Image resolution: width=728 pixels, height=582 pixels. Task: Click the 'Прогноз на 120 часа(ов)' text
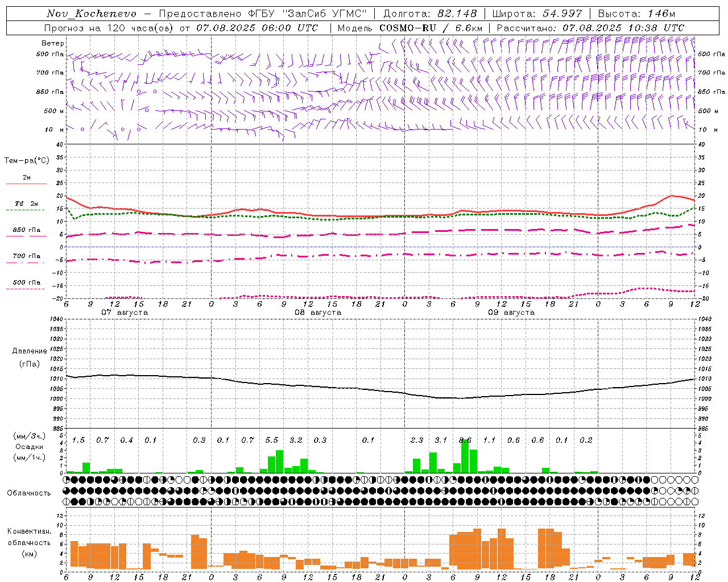click(x=109, y=28)
